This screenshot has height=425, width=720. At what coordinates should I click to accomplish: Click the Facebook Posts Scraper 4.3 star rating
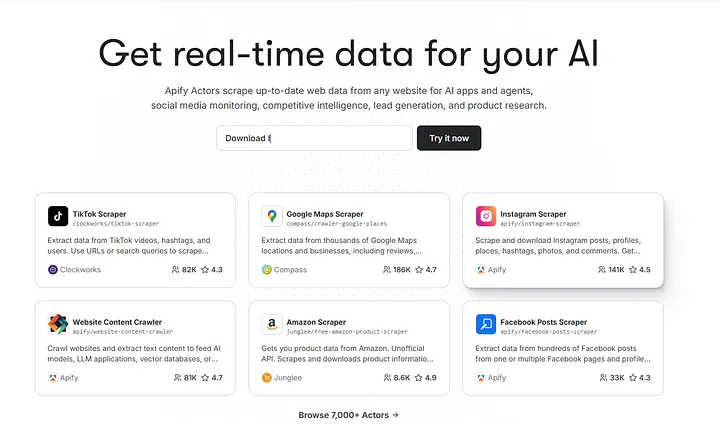[637, 378]
